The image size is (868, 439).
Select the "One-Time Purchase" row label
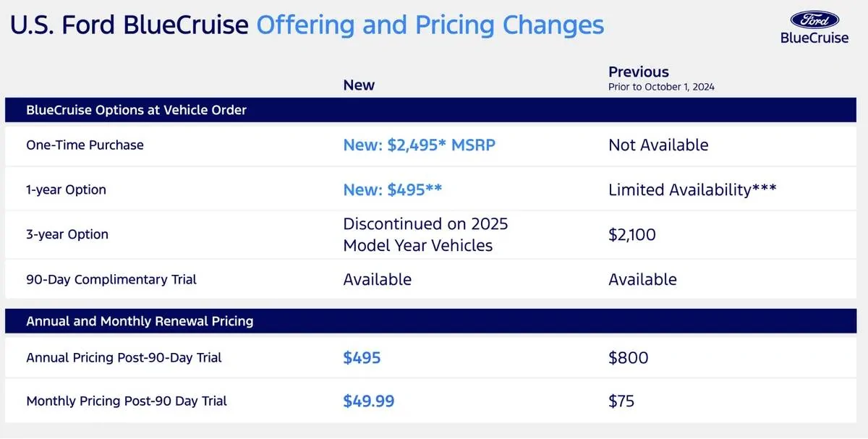[x=85, y=145]
